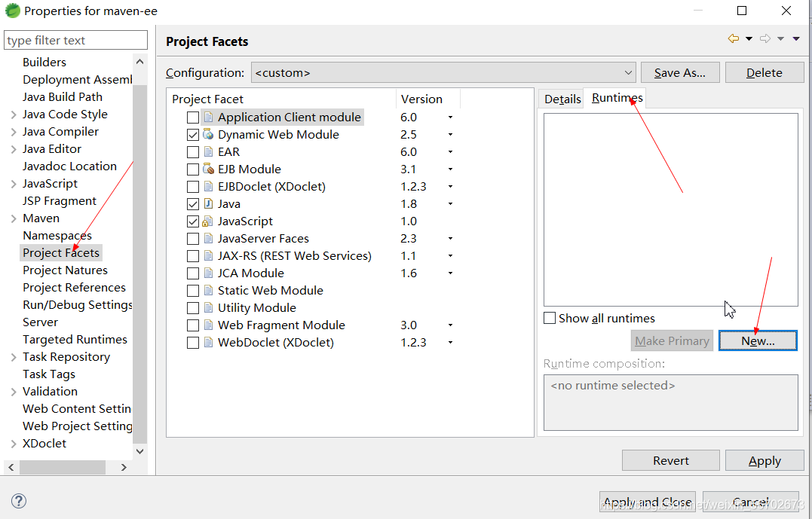Open JavaServer Faces version dropdown
The height and width of the screenshot is (519, 812).
point(451,239)
